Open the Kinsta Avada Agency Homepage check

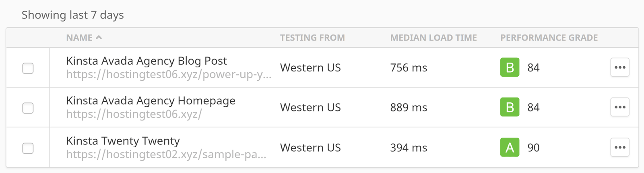(x=151, y=100)
